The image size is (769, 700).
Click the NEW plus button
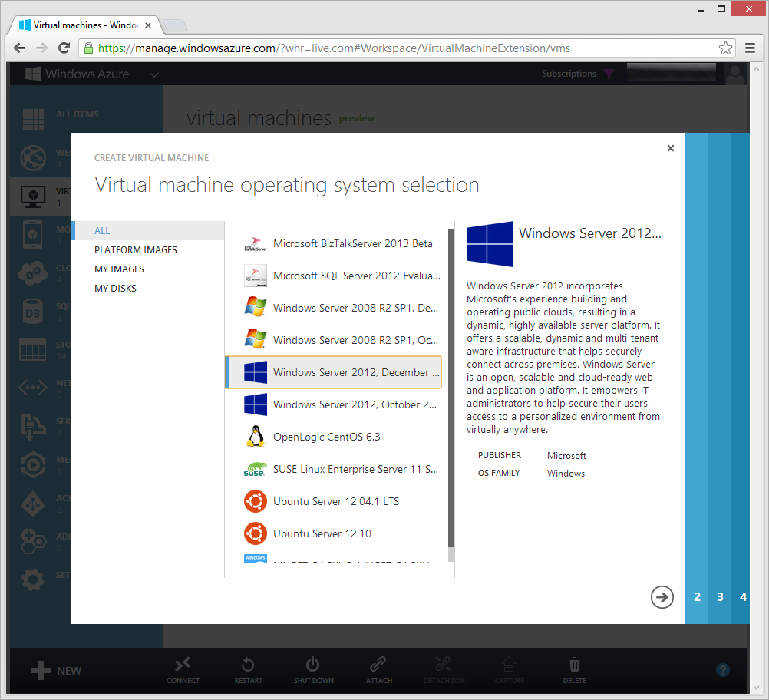(56, 671)
